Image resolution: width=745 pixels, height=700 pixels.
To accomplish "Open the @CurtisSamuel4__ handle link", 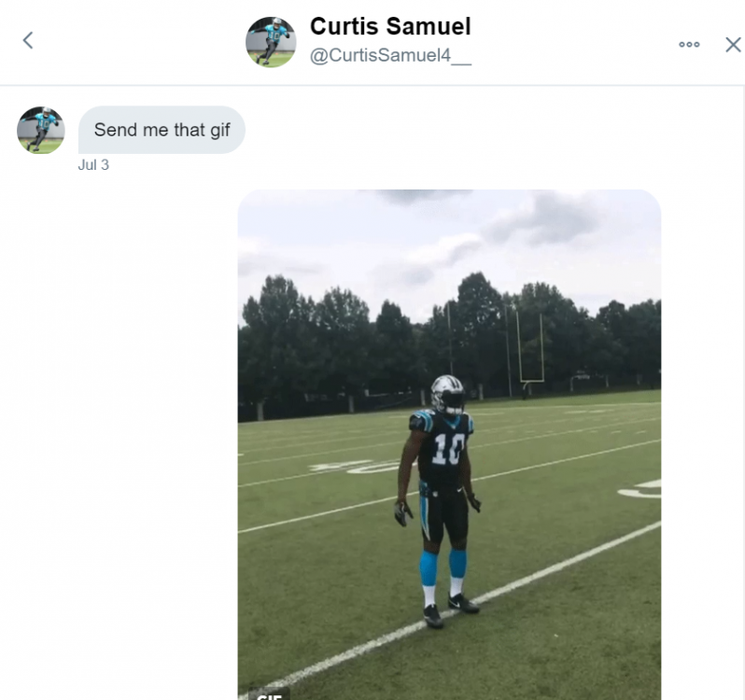I will pos(390,56).
